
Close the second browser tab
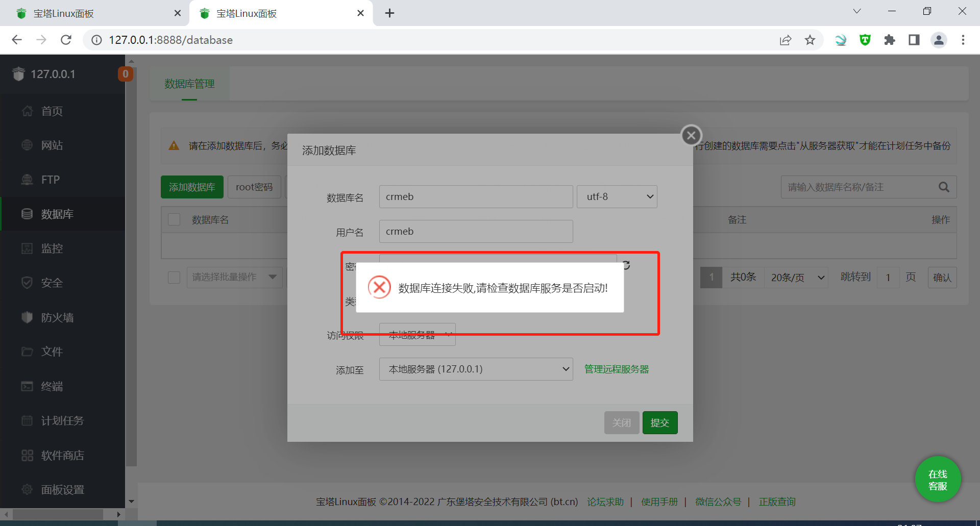(360, 13)
